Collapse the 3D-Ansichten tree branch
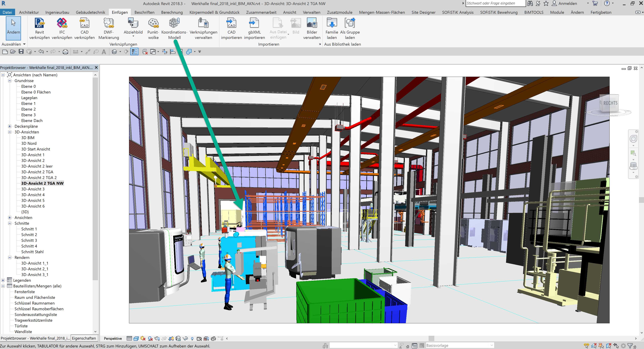 click(x=10, y=132)
